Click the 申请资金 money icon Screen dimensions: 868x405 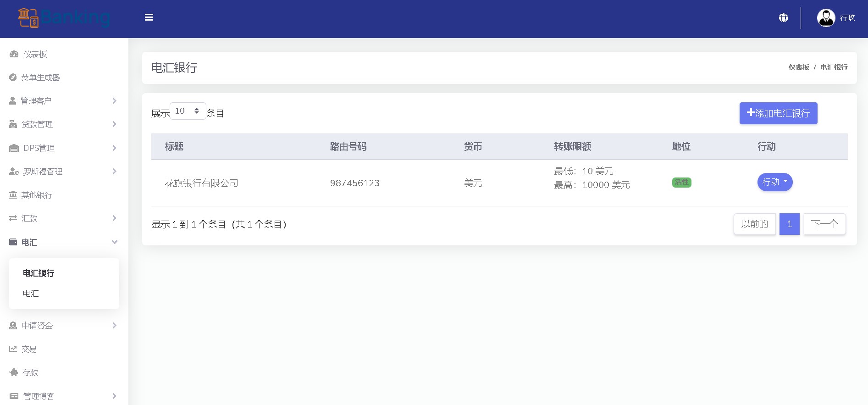[13, 326]
